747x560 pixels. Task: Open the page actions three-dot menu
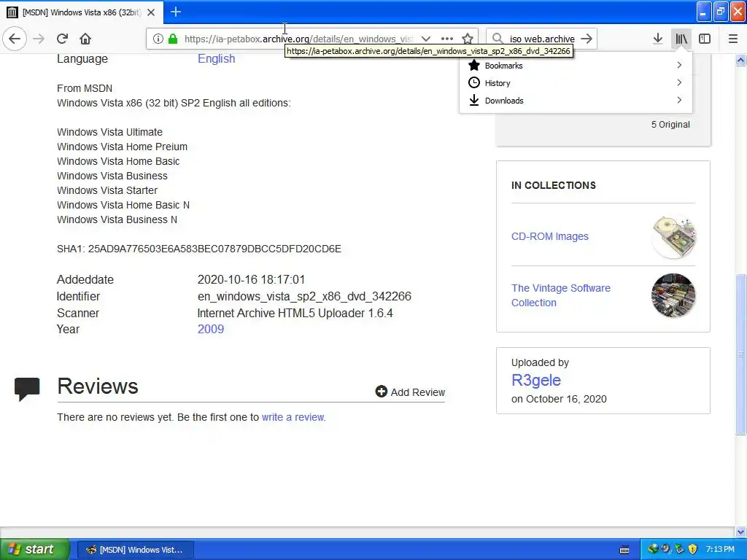447,39
